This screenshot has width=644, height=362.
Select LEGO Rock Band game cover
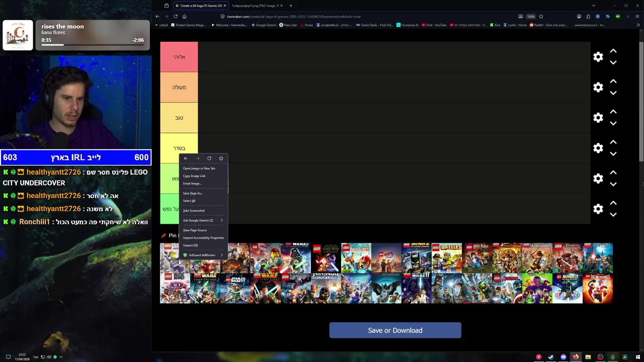tap(175, 288)
